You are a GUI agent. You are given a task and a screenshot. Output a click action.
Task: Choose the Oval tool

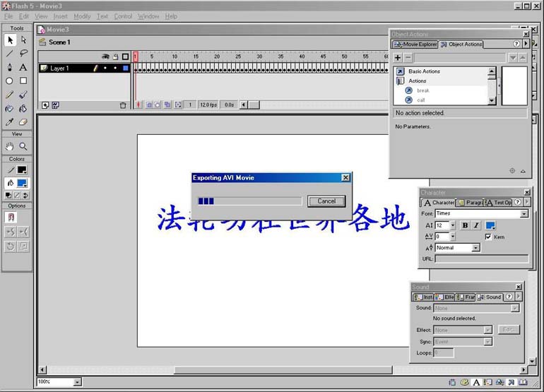(10, 81)
